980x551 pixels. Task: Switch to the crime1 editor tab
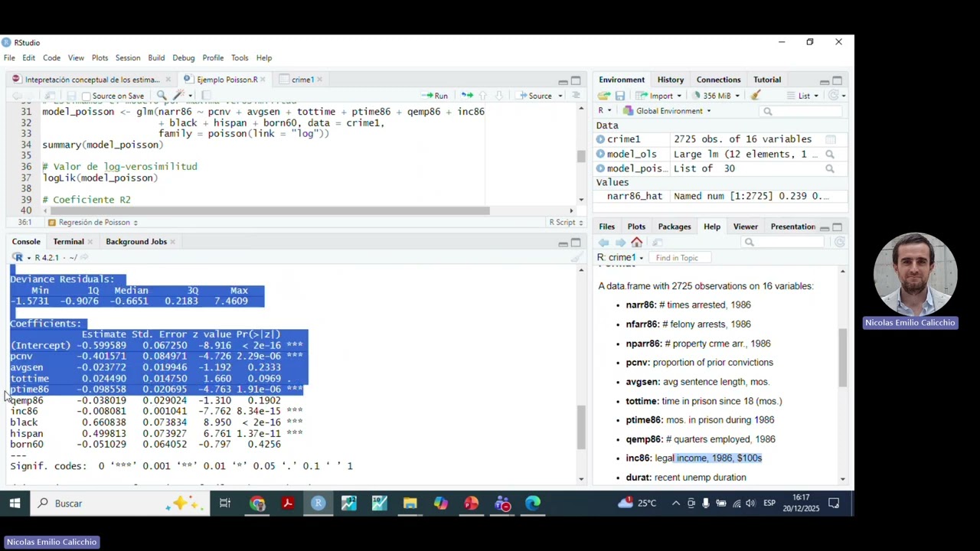pyautogui.click(x=302, y=80)
